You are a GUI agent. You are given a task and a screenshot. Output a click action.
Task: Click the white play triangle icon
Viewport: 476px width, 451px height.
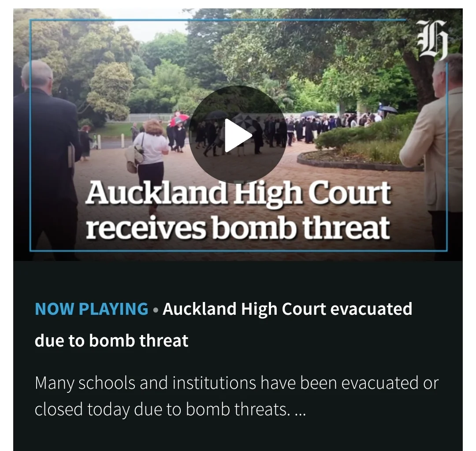pos(238,135)
